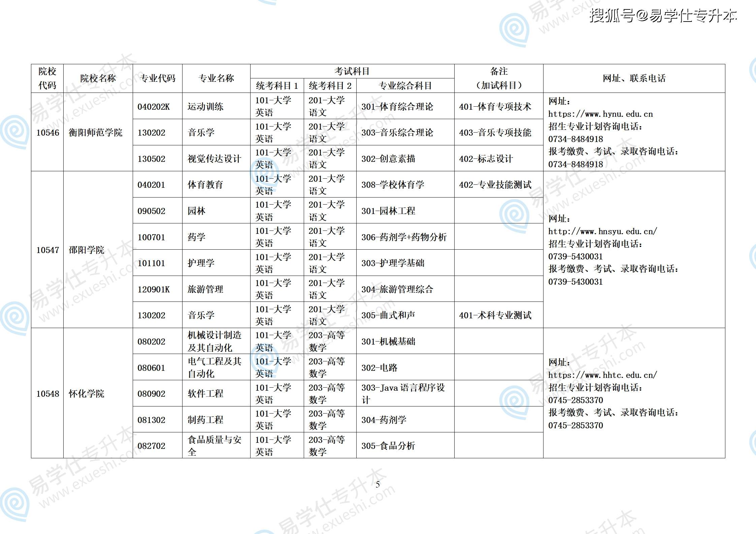The height and width of the screenshot is (534, 756).
Task: Click major name 机械设计制造及其自动化
Action: pos(215,342)
